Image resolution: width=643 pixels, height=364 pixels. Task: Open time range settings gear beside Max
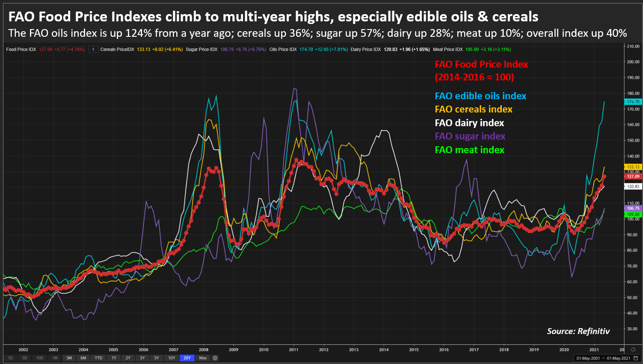click(215, 358)
